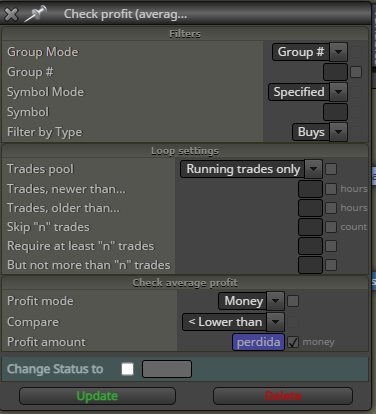Enable the Change Status to checkbox
This screenshot has height=414, width=376.
(128, 369)
